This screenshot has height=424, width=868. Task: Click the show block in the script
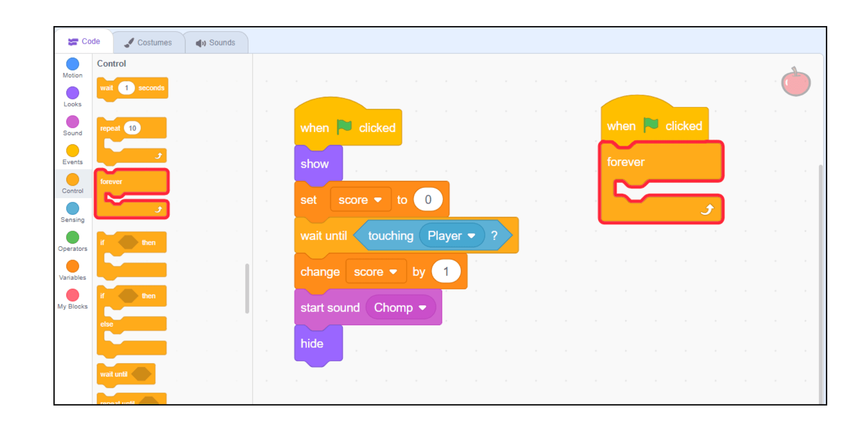click(318, 164)
